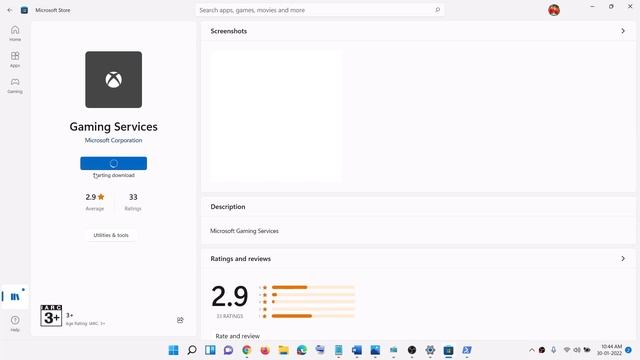Open Windows Search on the taskbar
Screen dimensions: 640x360
point(192,350)
